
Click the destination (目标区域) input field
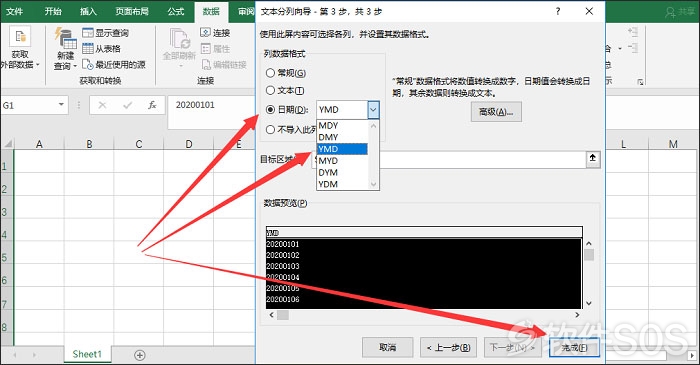click(449, 159)
